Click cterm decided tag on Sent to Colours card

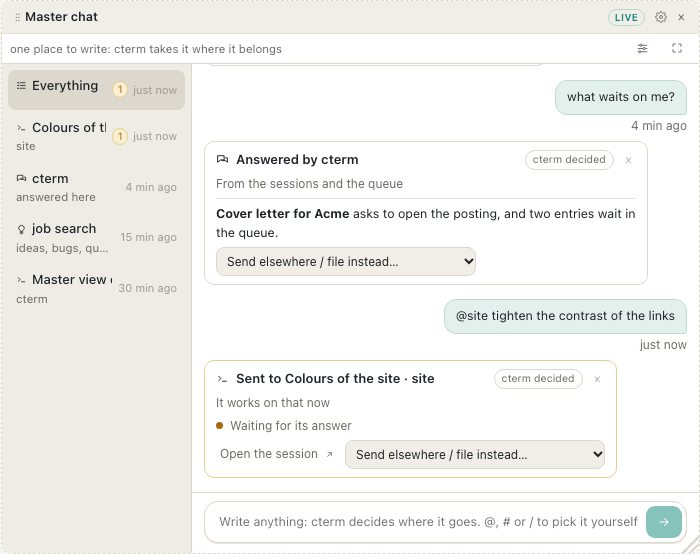click(x=538, y=379)
